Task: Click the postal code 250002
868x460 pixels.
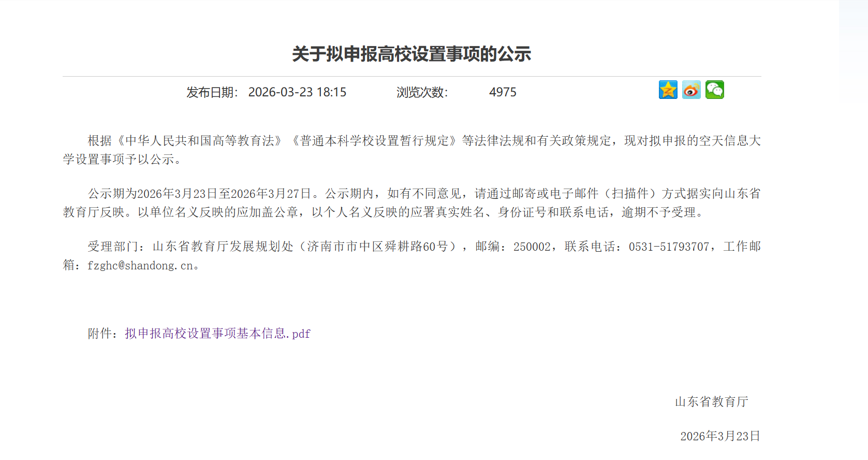Action: (x=532, y=247)
